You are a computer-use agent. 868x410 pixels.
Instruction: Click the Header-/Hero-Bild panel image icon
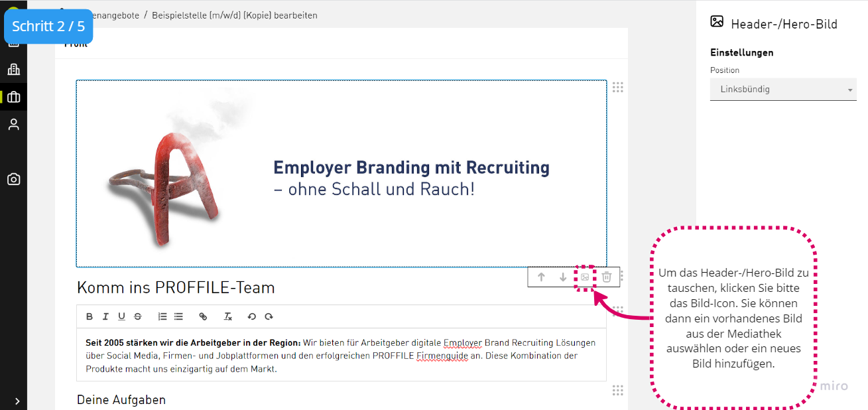point(717,21)
